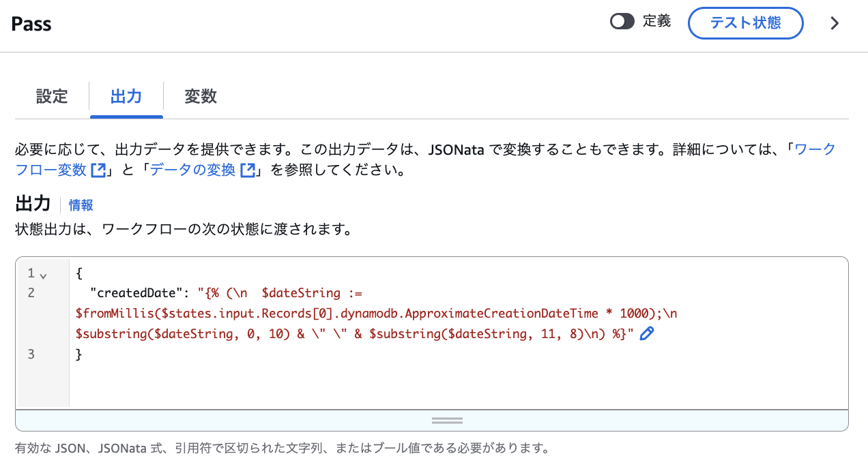The image size is (868, 469).
Task: Switch to the 設定 tab
Action: [52, 97]
